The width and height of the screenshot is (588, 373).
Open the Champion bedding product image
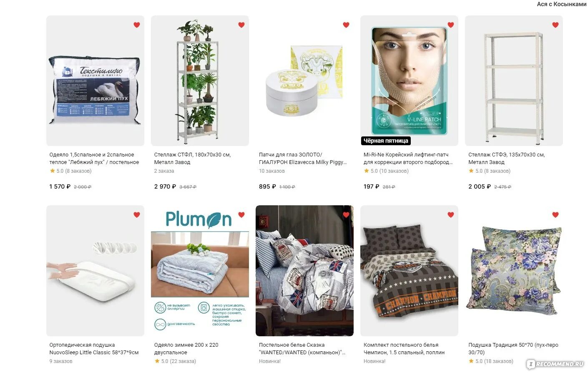pos(409,271)
